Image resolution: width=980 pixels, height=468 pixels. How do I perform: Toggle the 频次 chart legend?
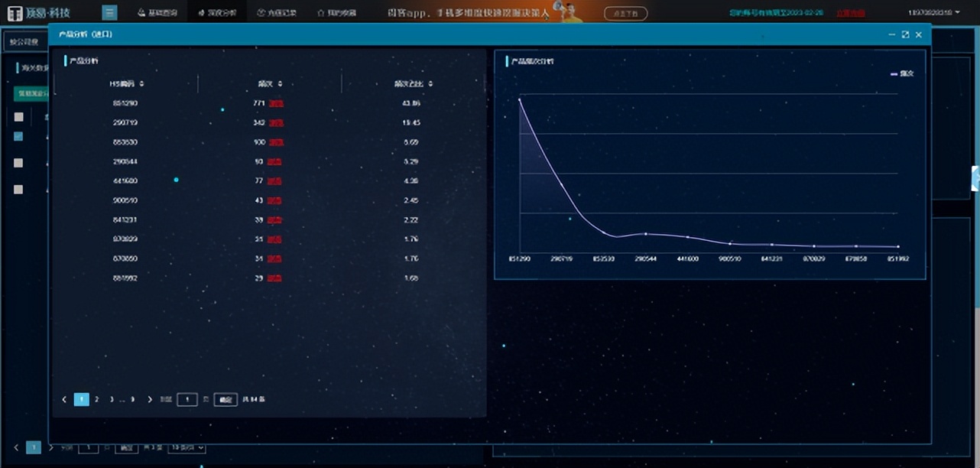pyautogui.click(x=902, y=73)
